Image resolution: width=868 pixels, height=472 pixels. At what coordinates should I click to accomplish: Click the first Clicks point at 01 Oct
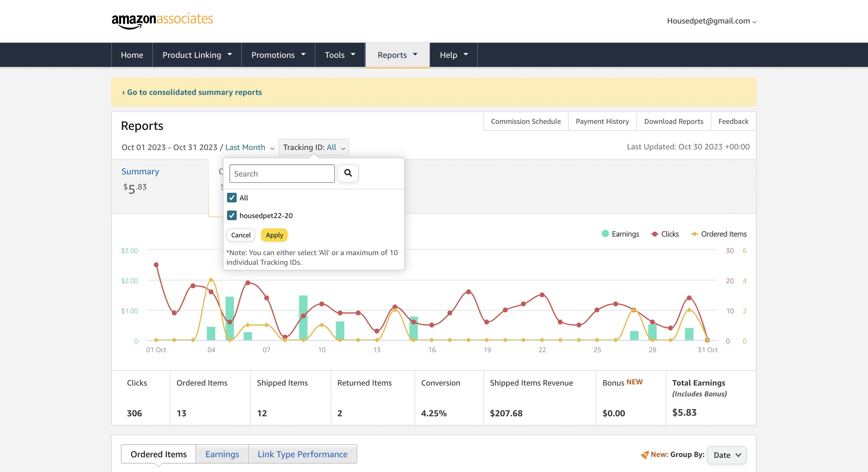click(x=156, y=265)
